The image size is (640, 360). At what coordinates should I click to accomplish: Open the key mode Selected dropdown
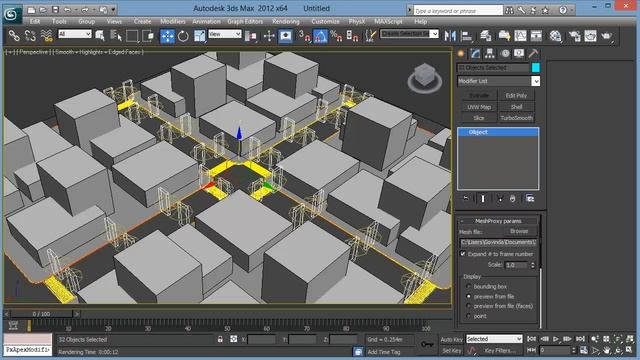point(494,339)
